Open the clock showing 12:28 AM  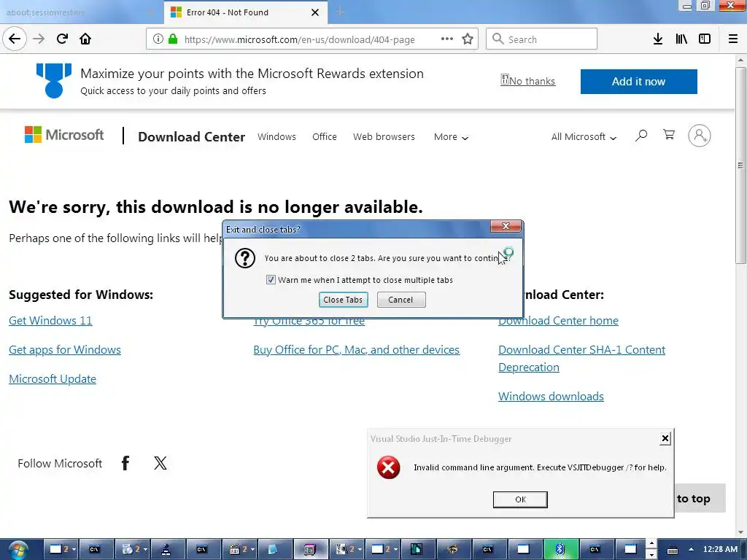click(x=720, y=550)
